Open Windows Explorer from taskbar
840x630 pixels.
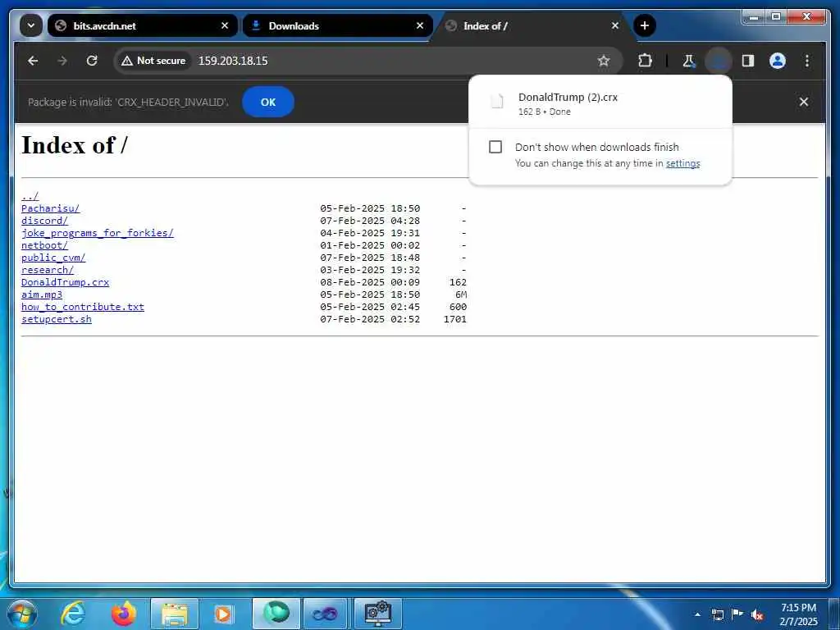click(175, 614)
